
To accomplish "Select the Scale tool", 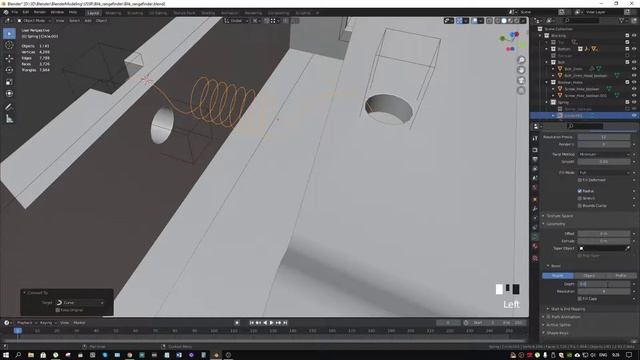I will coord(9,82).
